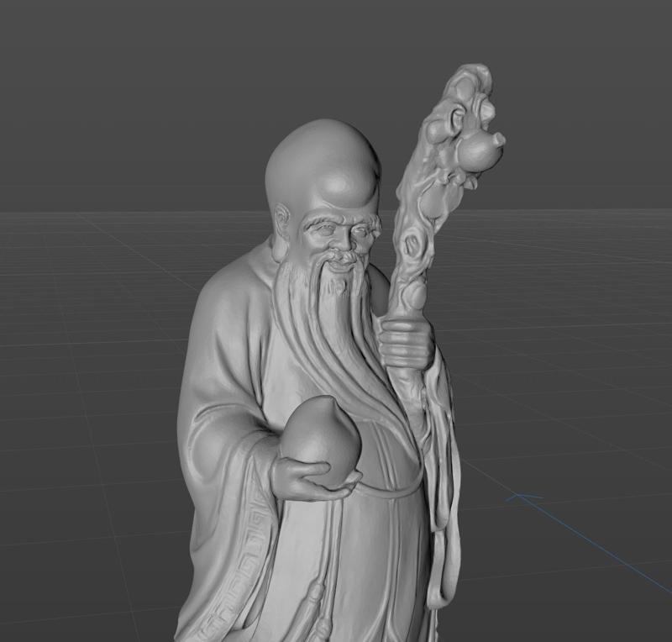This screenshot has height=642, width=672.
Task: Select the statue by clicking its bald head
Action: click(323, 165)
